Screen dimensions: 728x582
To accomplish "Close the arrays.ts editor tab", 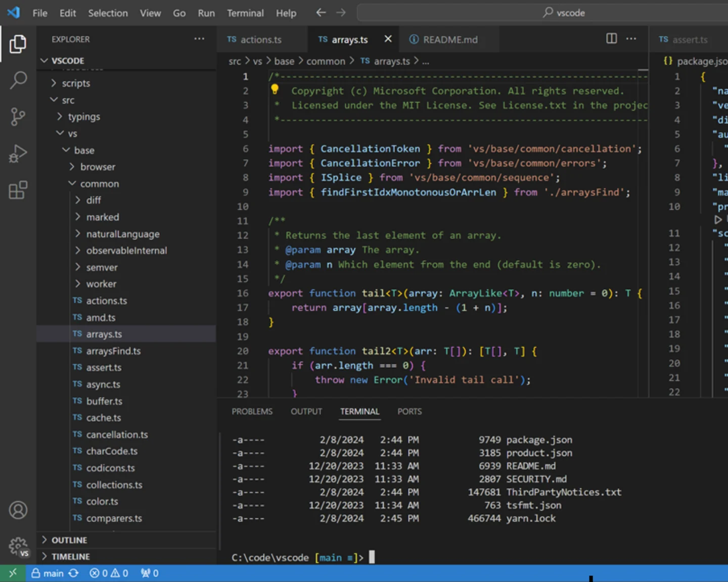I will (388, 39).
